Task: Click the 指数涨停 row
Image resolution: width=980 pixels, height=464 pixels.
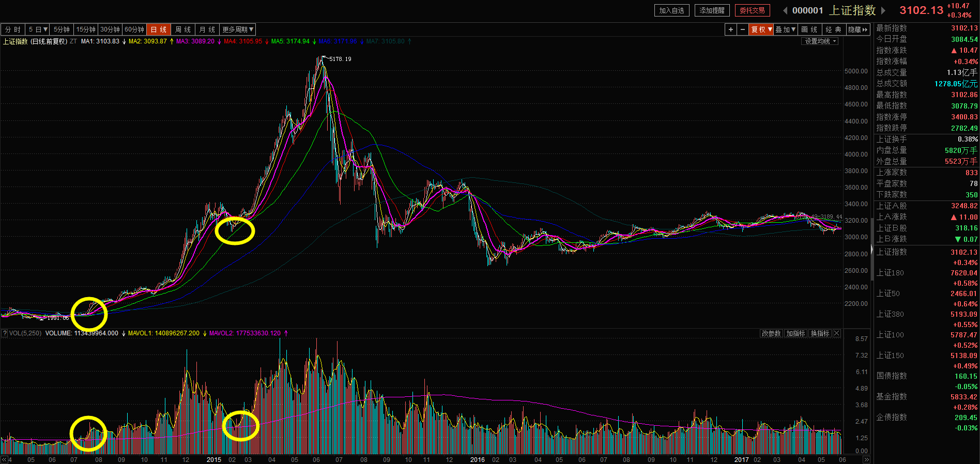Action: 927,117
